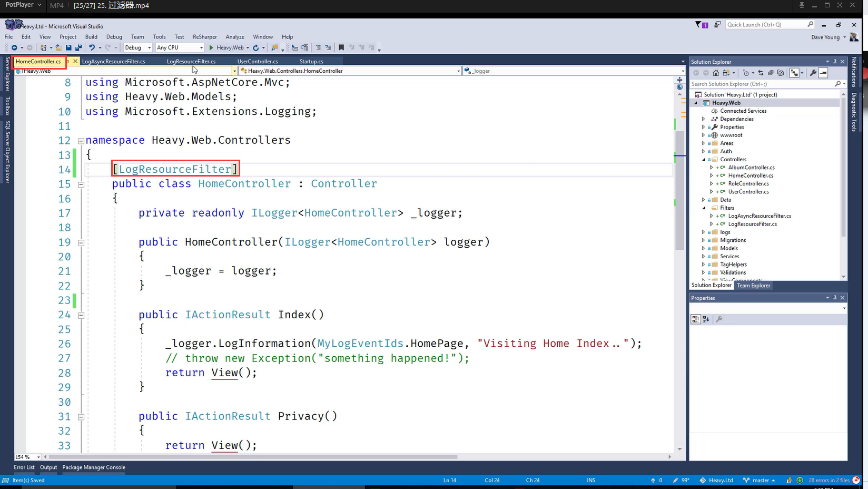Open the Any CPU platform dropdown
Image resolution: width=868 pixels, height=489 pixels.
click(180, 47)
